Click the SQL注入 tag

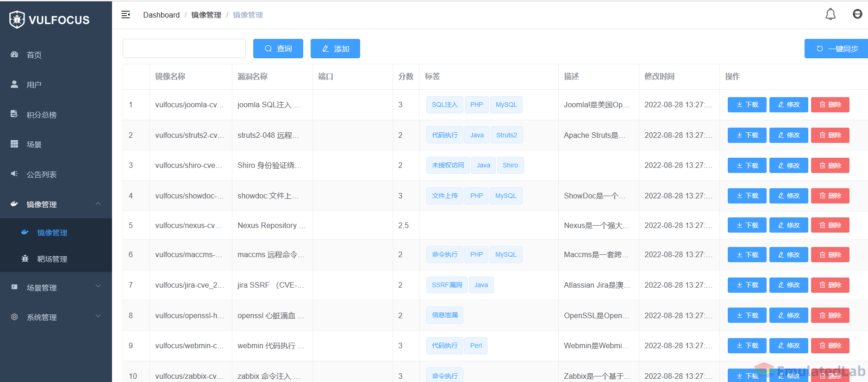tap(444, 105)
